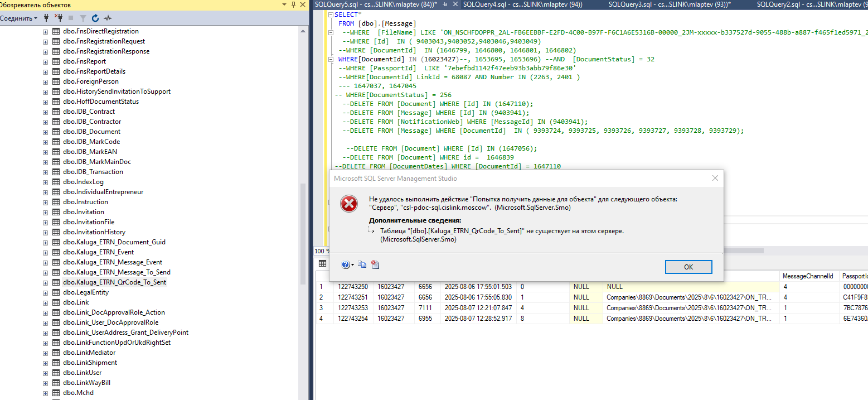Image resolution: width=868 pixels, height=400 pixels.
Task: Click the Help icon in the error dialog
Action: (x=346, y=265)
